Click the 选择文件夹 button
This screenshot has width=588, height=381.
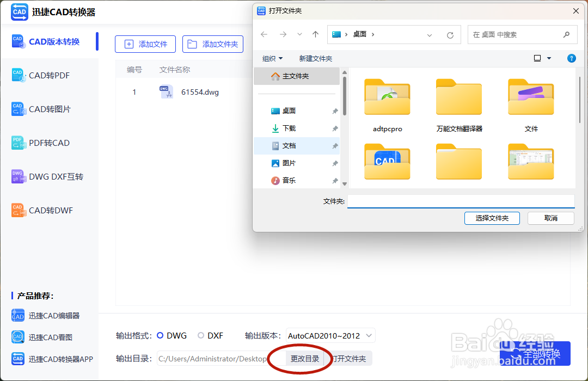492,218
